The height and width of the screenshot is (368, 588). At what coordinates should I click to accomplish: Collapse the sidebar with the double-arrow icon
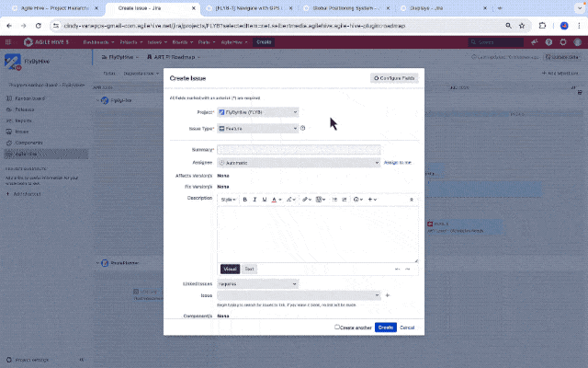pos(82,360)
